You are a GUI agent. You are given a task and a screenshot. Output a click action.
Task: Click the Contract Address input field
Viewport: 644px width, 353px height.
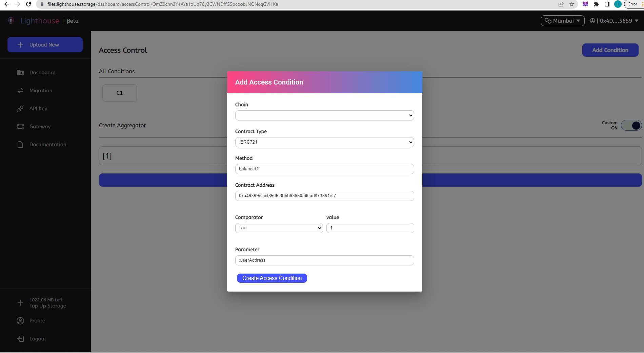(x=324, y=196)
